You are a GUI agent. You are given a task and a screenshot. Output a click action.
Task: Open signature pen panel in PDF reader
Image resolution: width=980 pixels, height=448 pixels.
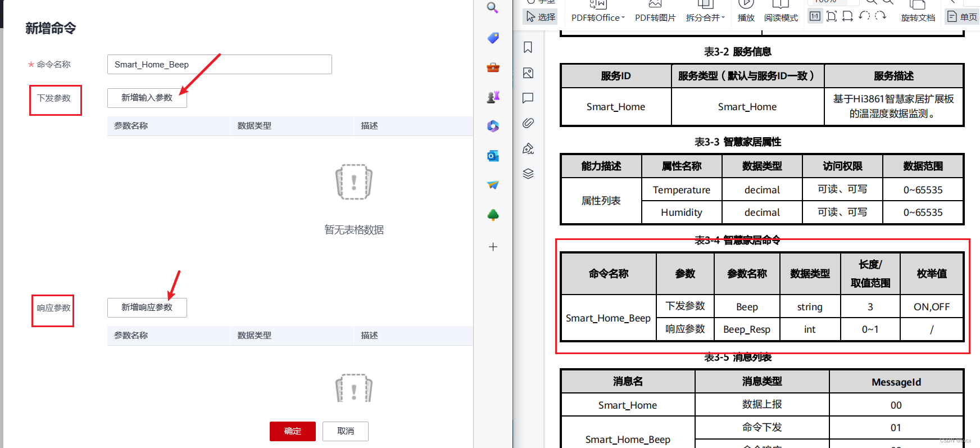pos(528,148)
